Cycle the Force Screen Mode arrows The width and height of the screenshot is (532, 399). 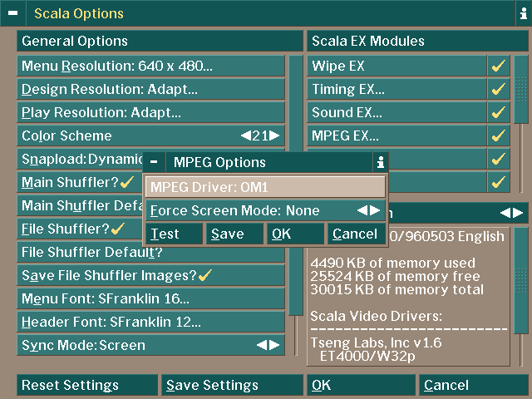pos(368,211)
